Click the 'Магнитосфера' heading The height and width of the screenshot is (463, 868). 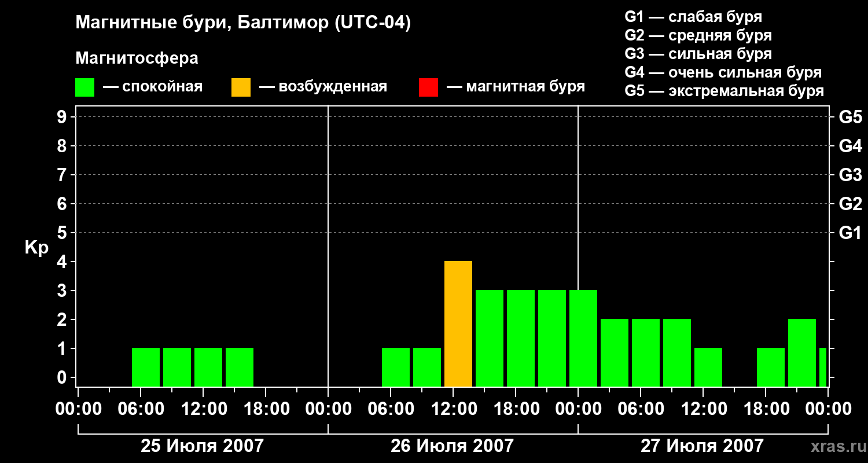click(x=137, y=58)
